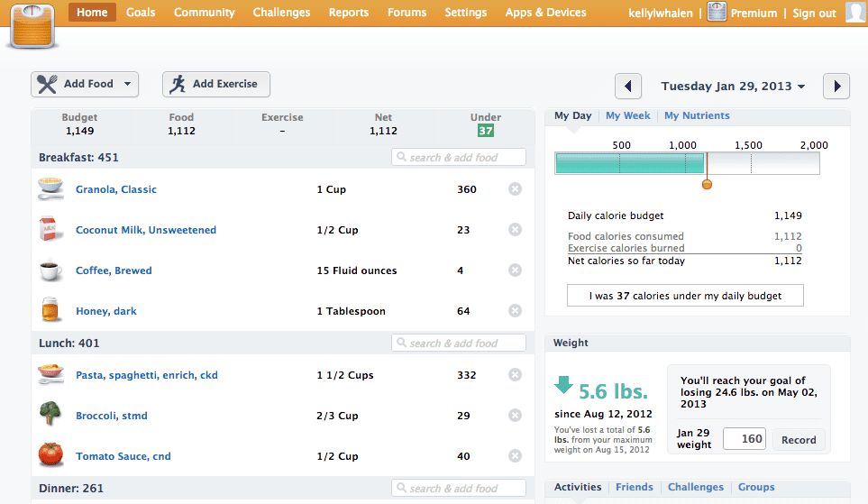The width and height of the screenshot is (868, 504).
Task: Click the Granola bowl food icon
Action: tap(50, 189)
